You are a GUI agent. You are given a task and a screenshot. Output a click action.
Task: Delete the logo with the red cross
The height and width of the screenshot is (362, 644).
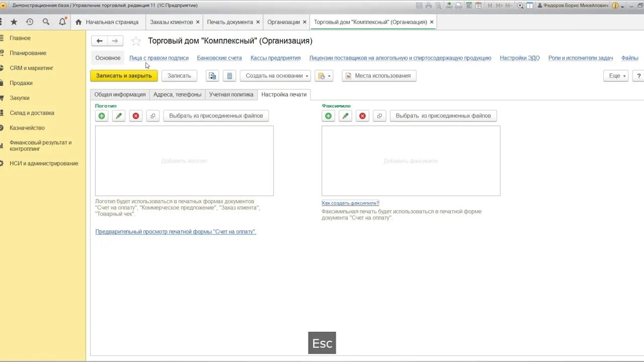(x=136, y=116)
